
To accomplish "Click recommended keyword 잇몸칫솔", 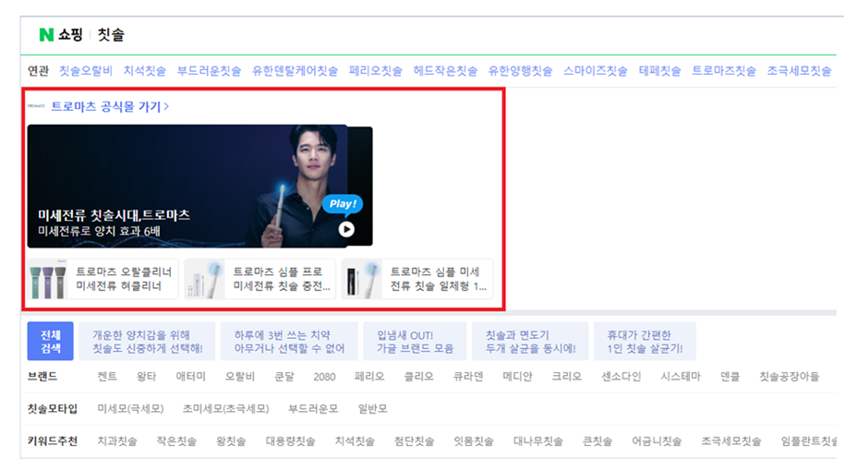I will click(474, 441).
